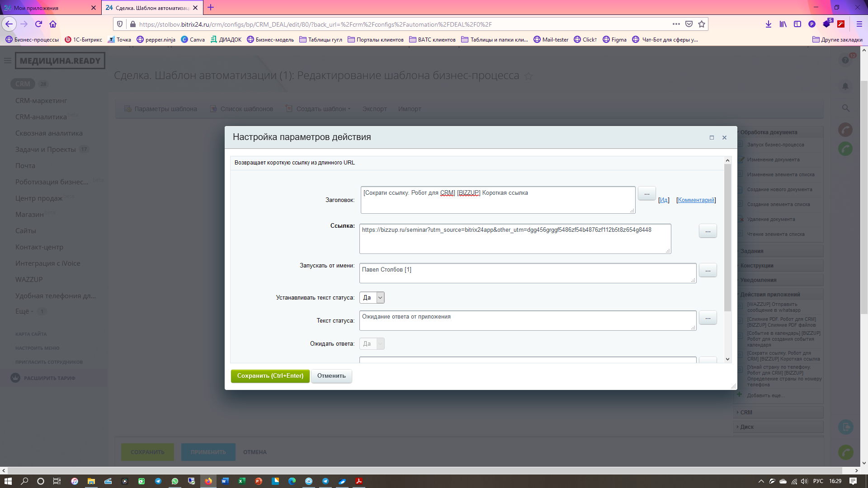Viewport: 868px width, 488px height.
Task: Open the [Комментарий] link
Action: pos(696,200)
